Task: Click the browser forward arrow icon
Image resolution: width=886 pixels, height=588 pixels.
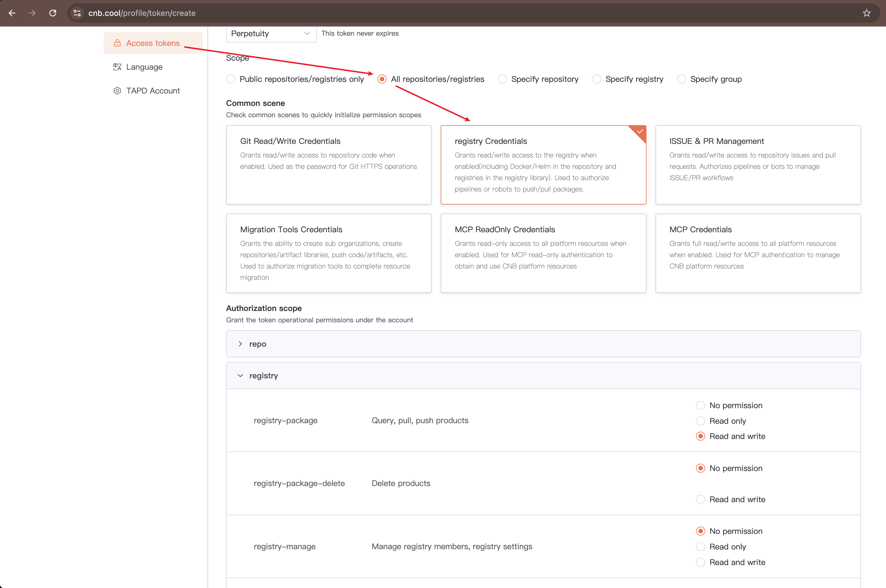Action: click(32, 13)
